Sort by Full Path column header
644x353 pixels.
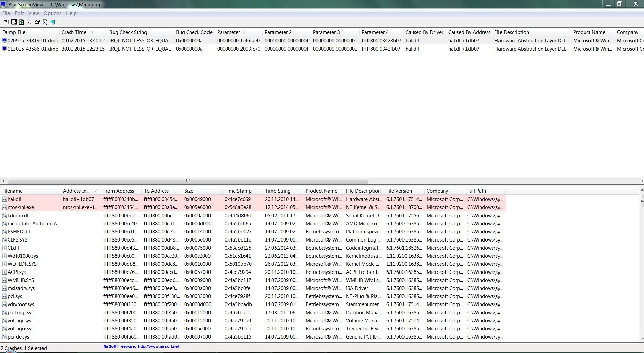point(485,191)
